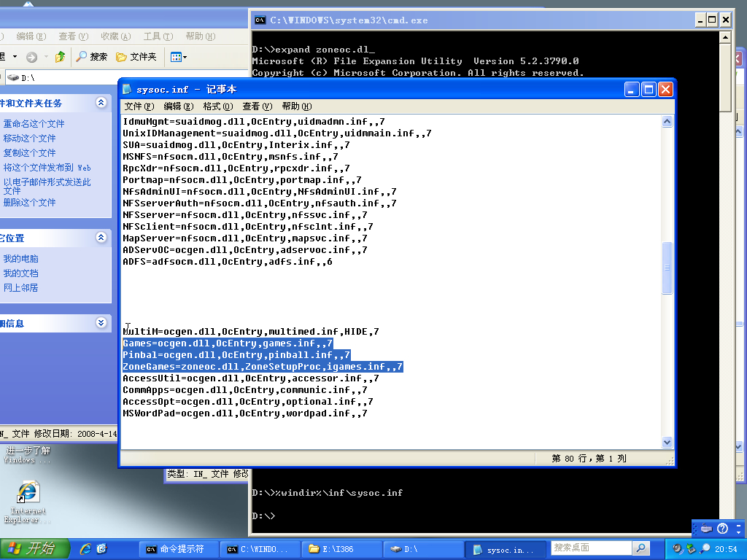This screenshot has width=747, height=560.
Task: Click the ADFS=adfsocm.dll line
Action: coord(228,262)
